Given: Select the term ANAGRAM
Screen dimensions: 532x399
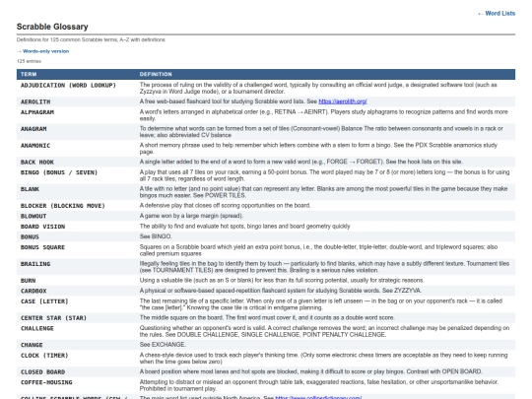Looking at the screenshot, I should [x=33, y=129].
